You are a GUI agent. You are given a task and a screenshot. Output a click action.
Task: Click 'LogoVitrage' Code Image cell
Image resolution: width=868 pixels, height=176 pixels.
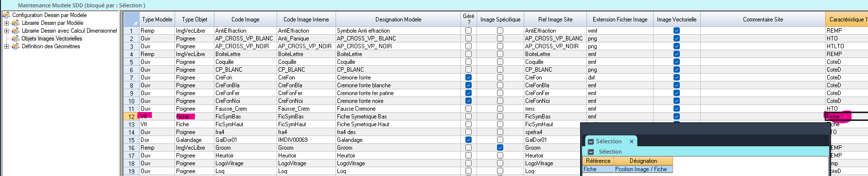[245, 163]
